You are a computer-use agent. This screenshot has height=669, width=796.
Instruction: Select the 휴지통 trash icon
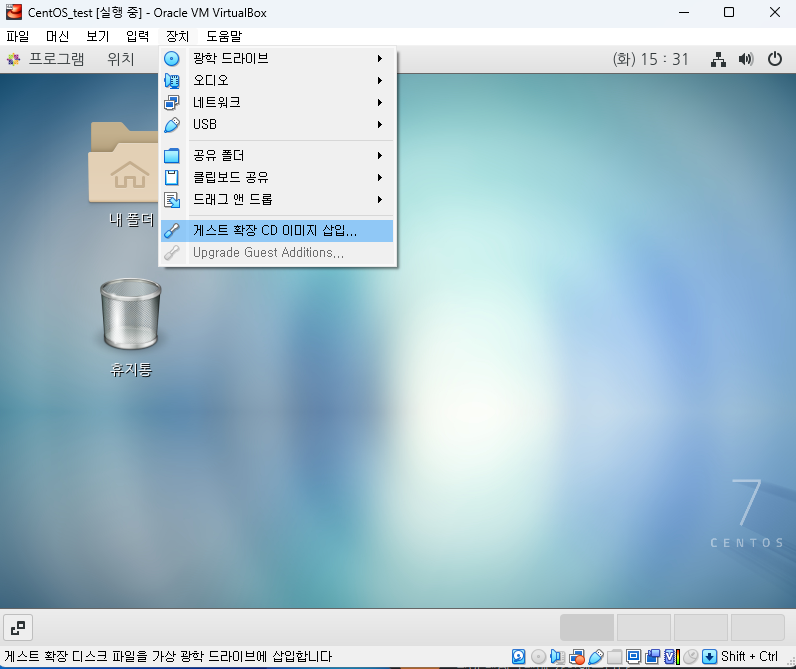[x=131, y=327]
